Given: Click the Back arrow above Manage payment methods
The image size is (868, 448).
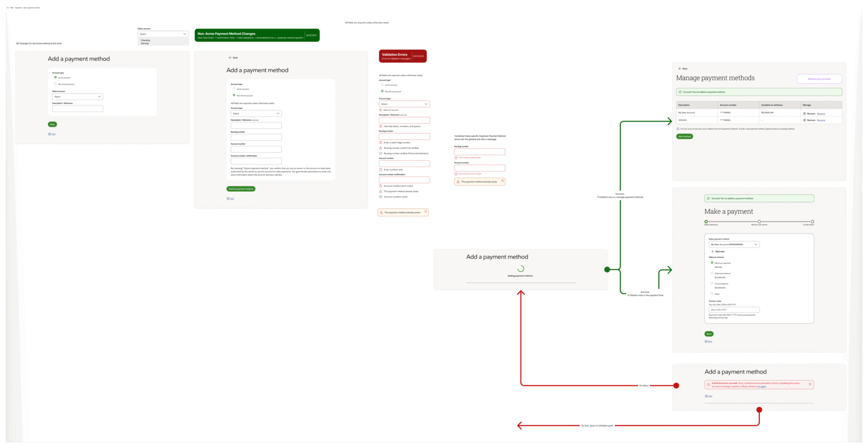Looking at the screenshot, I should tap(679, 69).
